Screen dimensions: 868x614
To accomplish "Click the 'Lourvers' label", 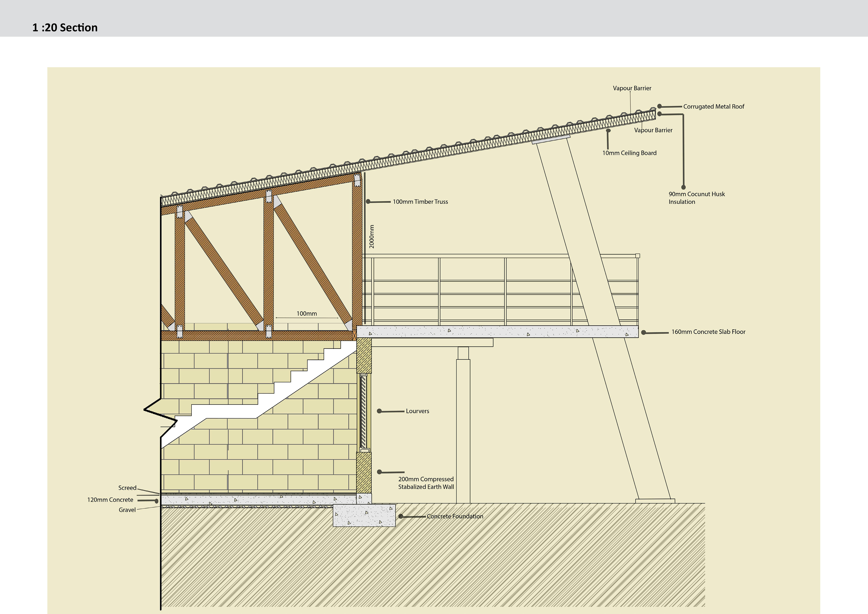I will coord(417,411).
